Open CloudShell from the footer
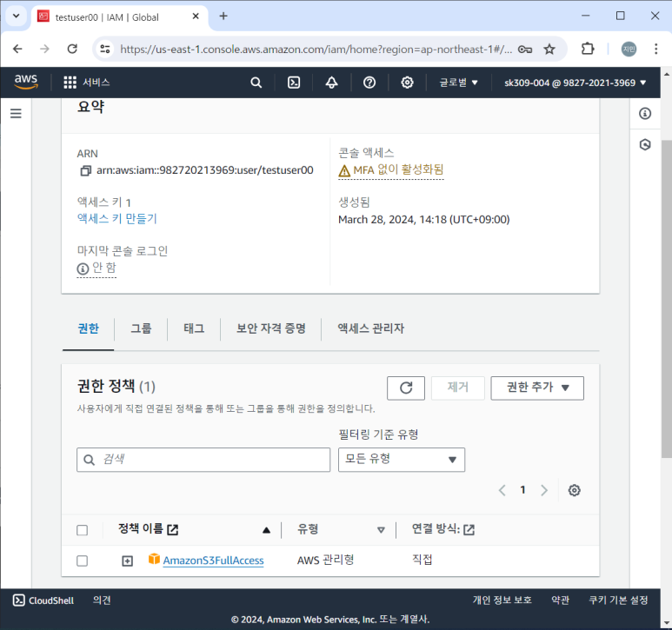672x630 pixels. [43, 600]
